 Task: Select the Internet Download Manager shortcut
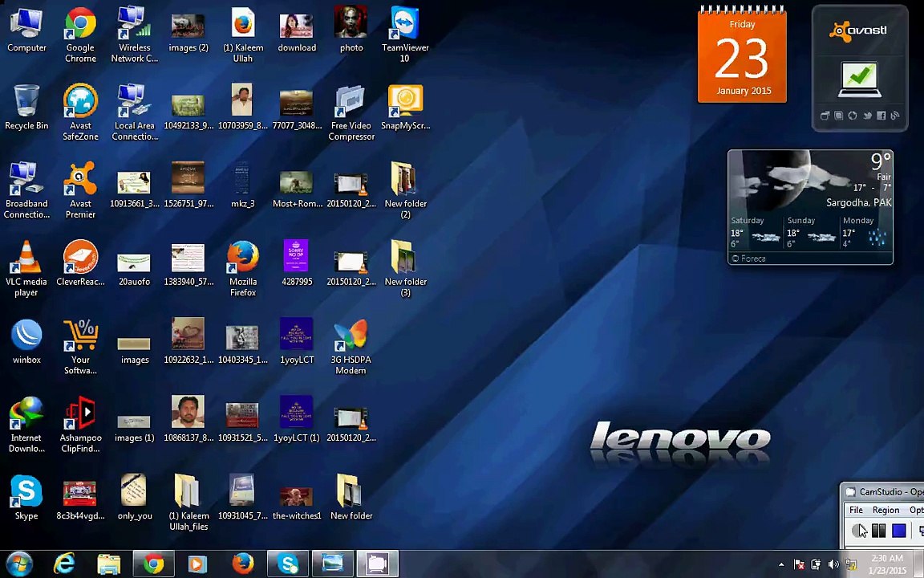tap(26, 425)
